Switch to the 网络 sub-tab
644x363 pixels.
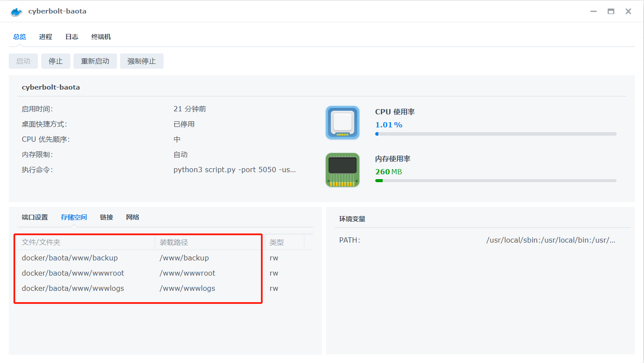click(133, 217)
